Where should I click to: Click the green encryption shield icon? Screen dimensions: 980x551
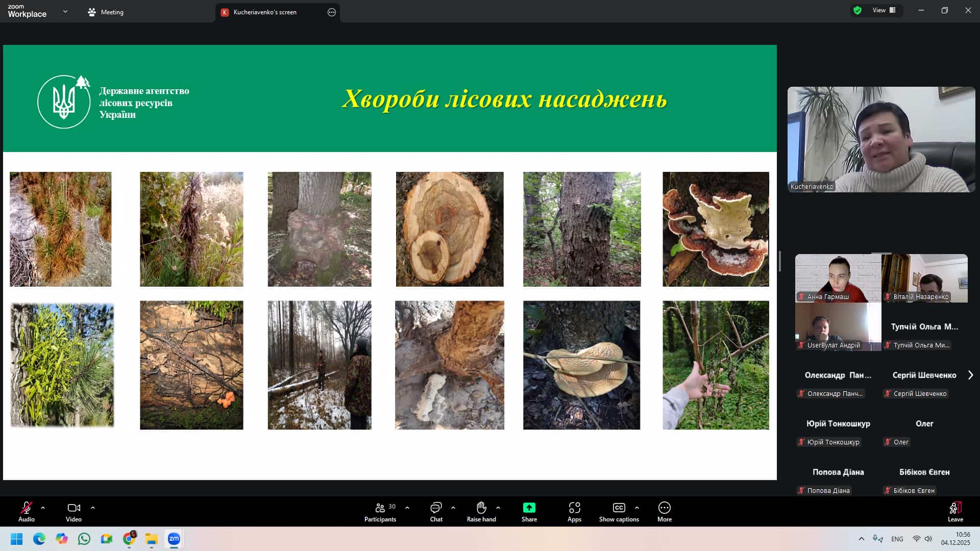click(857, 10)
